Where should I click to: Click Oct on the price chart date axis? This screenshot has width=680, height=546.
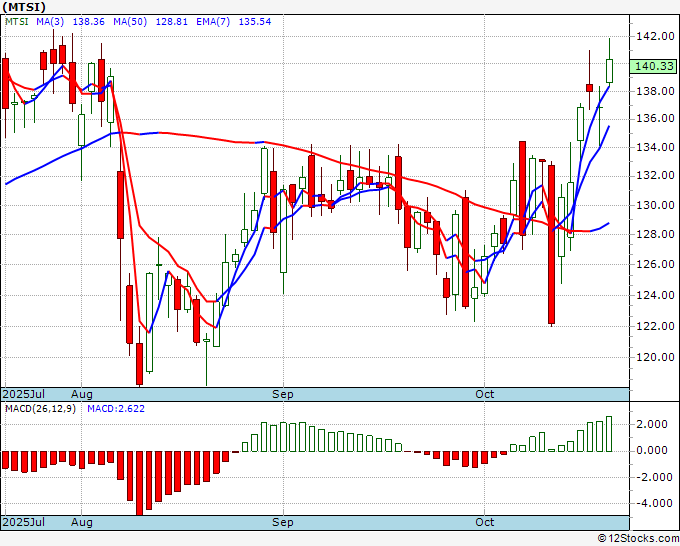tap(484, 394)
